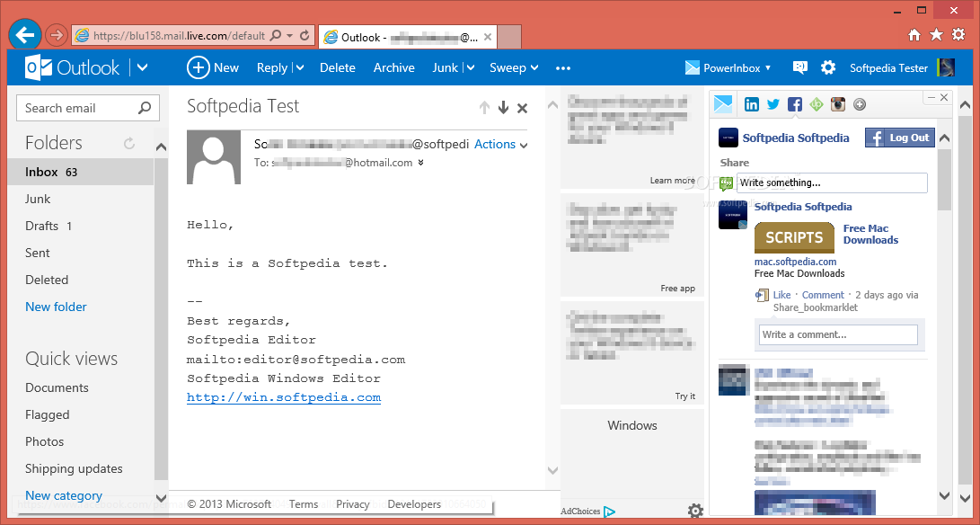Close the Softpedia Test message
The width and height of the screenshot is (980, 525).
tap(523, 108)
